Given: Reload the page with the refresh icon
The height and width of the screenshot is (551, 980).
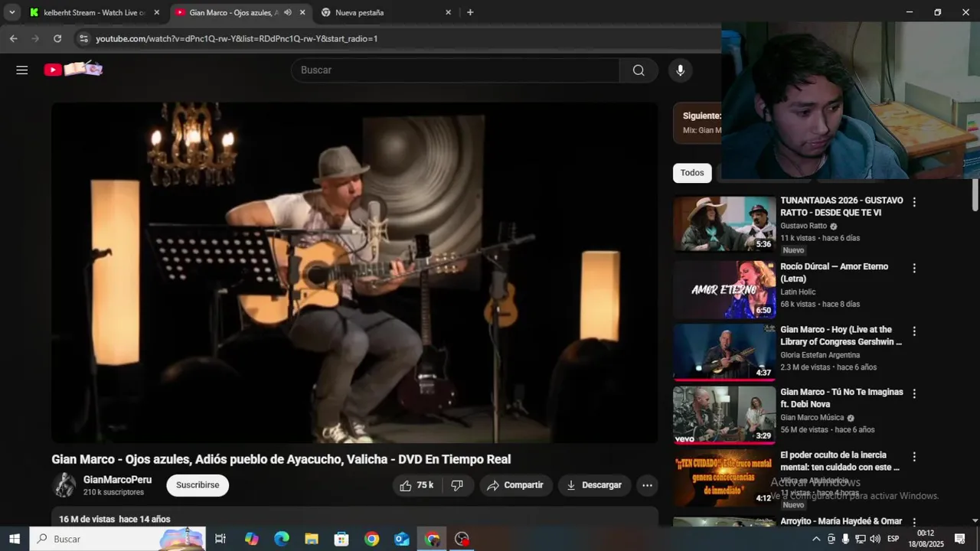Looking at the screenshot, I should coord(57,38).
